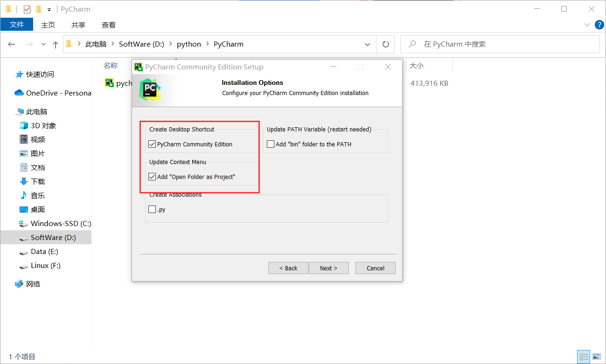Click SoftWare (D:) in the address breadcrumb

tap(141, 44)
